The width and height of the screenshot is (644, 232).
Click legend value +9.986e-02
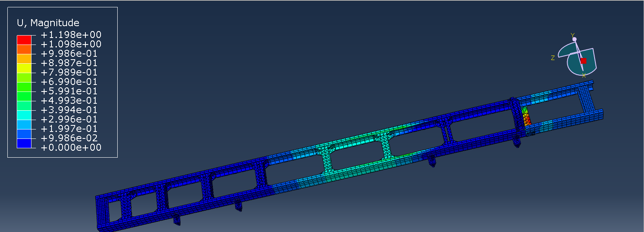69,138
